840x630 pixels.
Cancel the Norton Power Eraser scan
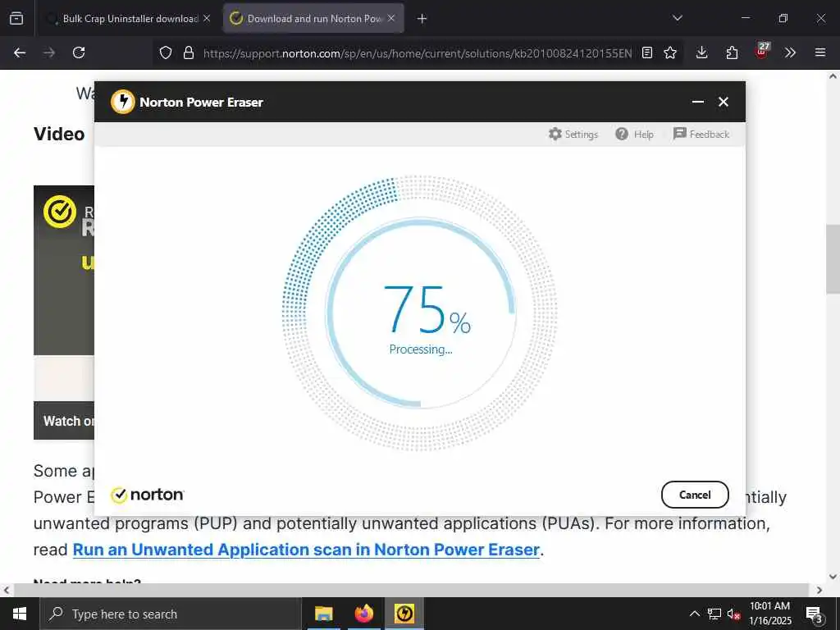695,495
